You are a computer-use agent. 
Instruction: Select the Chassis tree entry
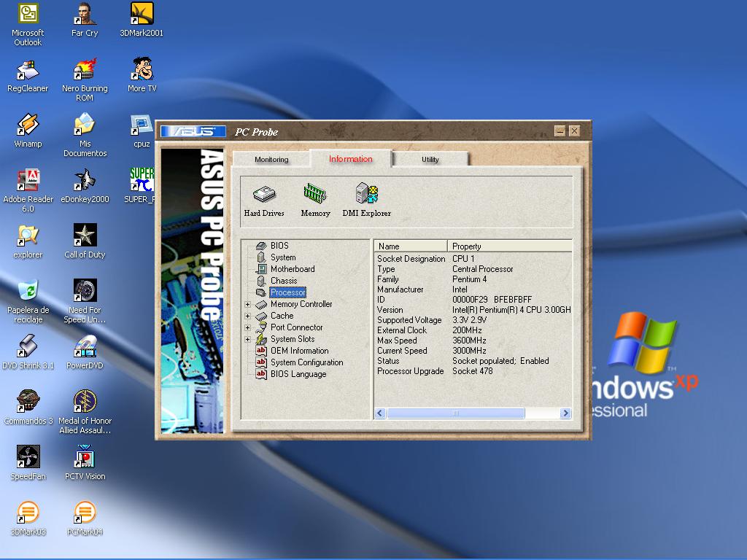pyautogui.click(x=283, y=281)
